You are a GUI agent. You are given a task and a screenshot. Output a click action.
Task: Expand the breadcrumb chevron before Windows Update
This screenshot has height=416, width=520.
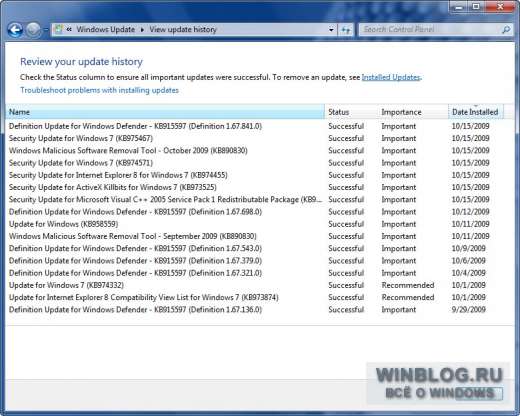click(69, 29)
